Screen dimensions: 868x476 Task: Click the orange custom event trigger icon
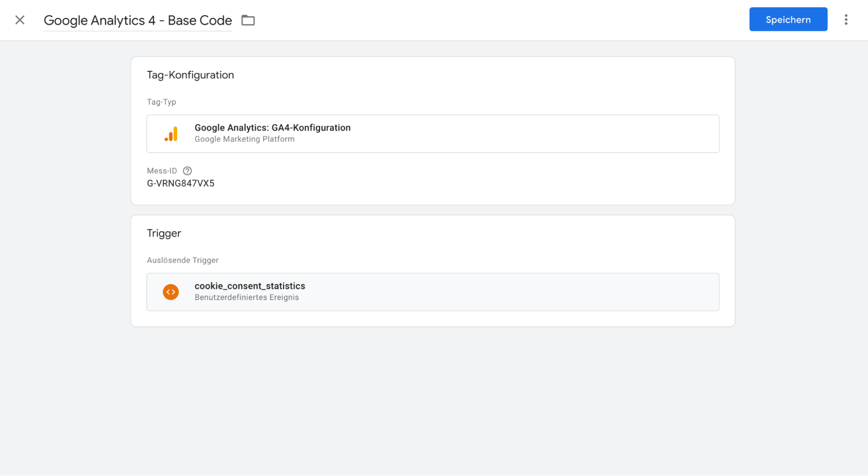pyautogui.click(x=171, y=292)
